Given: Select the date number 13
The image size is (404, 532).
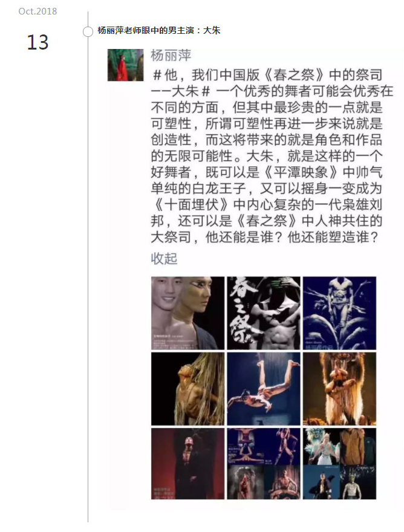Looking at the screenshot, I should 37,42.
